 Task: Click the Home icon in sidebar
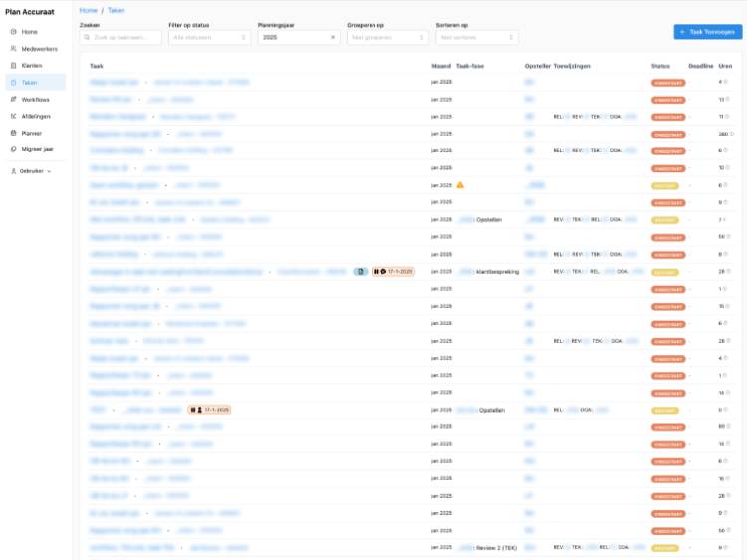point(13,32)
